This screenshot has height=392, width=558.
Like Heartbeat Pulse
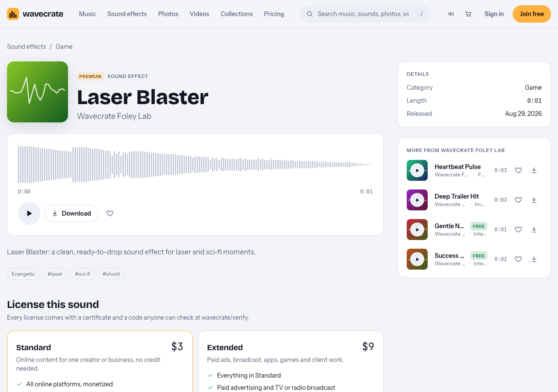[518, 170]
